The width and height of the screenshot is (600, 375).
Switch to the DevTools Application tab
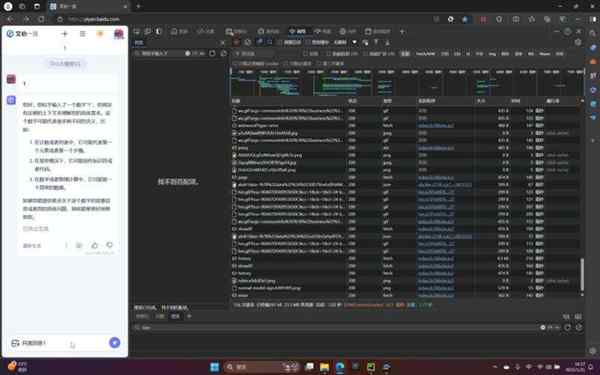(378, 31)
